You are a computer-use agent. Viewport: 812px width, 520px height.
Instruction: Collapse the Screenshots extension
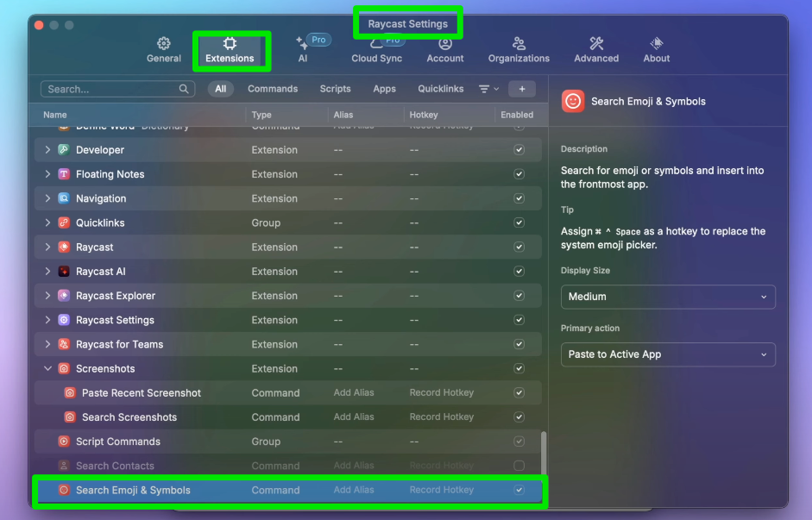click(47, 368)
